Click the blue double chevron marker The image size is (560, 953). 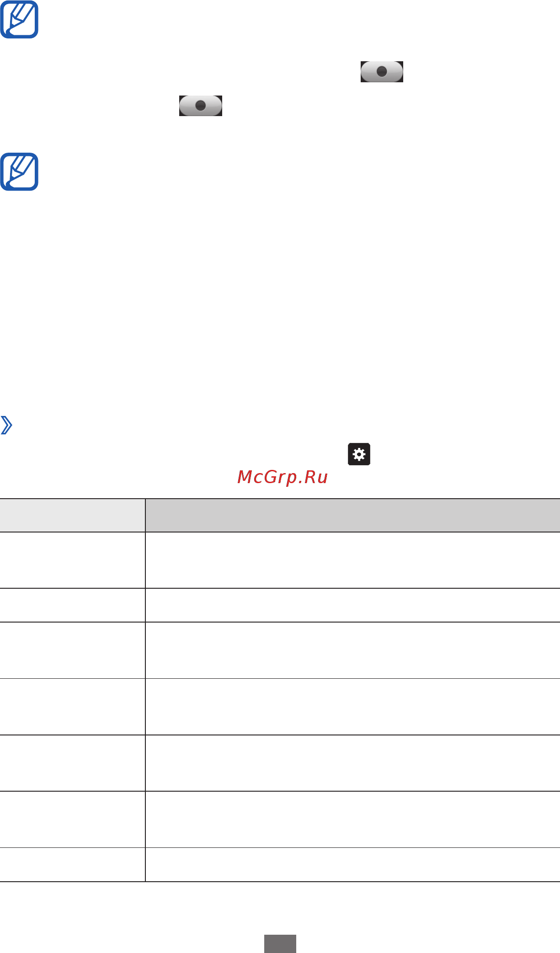coord(6,425)
